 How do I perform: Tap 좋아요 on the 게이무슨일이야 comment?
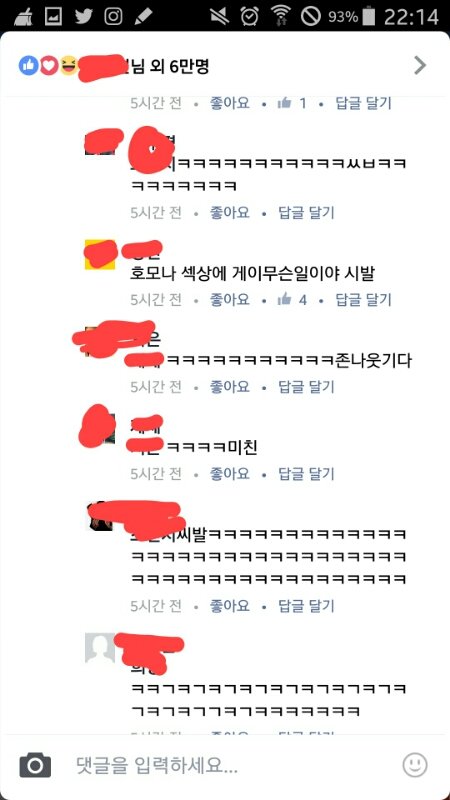[230, 299]
